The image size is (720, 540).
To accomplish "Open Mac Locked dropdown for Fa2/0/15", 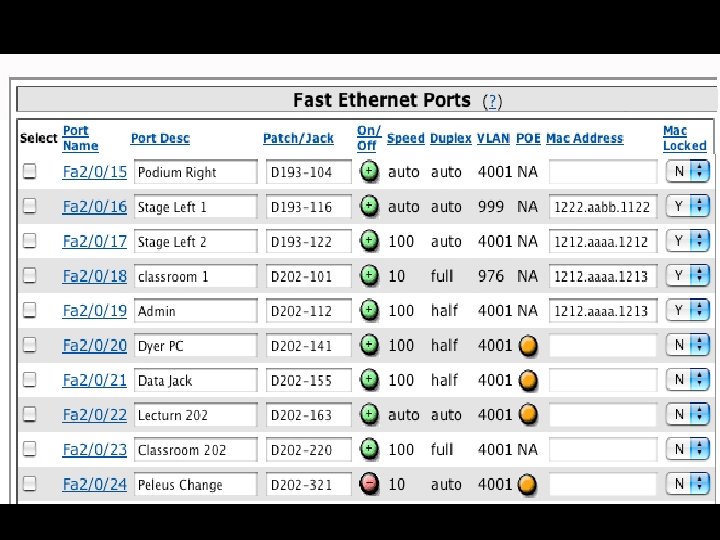I will 690,172.
